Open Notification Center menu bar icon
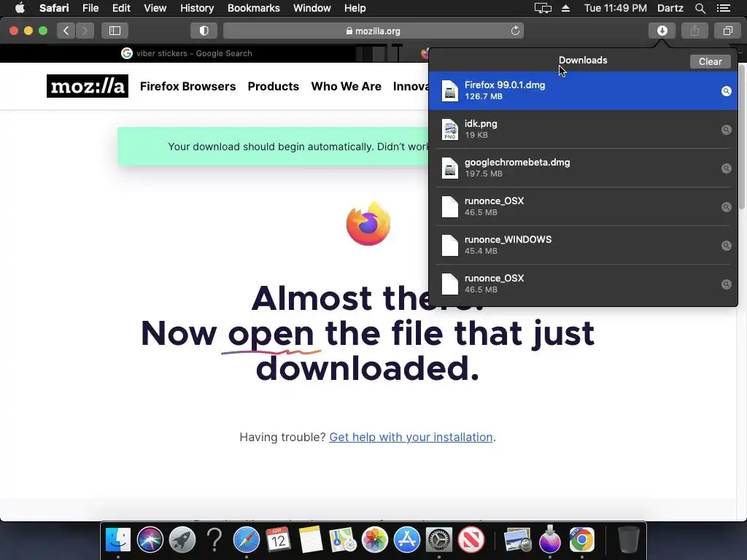 coord(723,8)
